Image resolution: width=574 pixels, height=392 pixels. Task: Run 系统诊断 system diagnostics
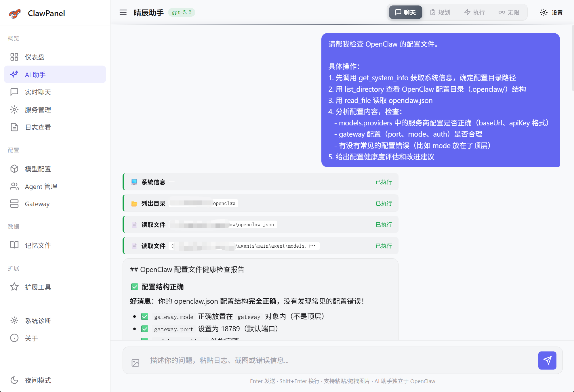[x=14, y=321]
